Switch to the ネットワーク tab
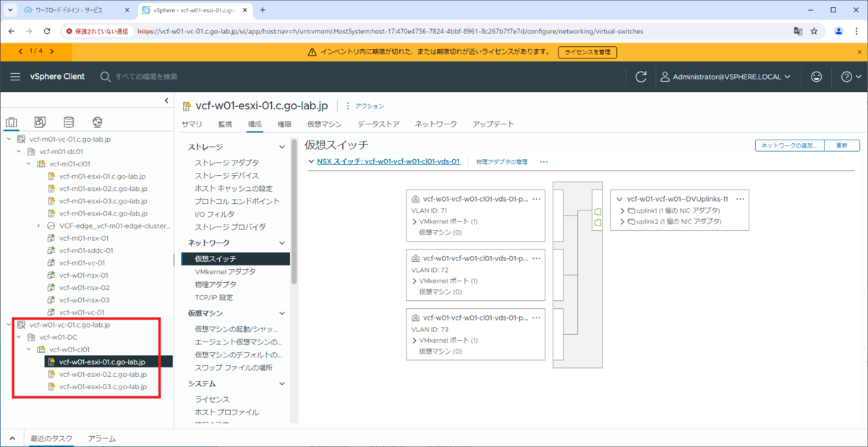The width and height of the screenshot is (868, 447). pos(436,124)
